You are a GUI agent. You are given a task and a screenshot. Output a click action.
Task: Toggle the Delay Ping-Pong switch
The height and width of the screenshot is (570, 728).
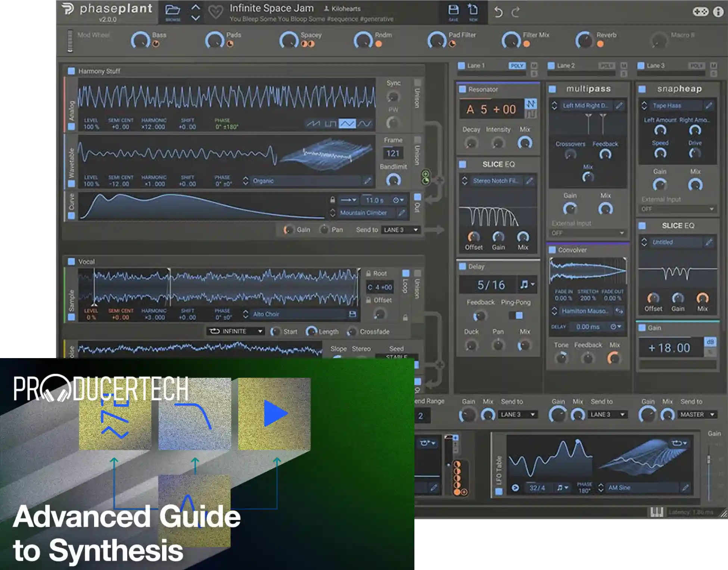click(516, 316)
